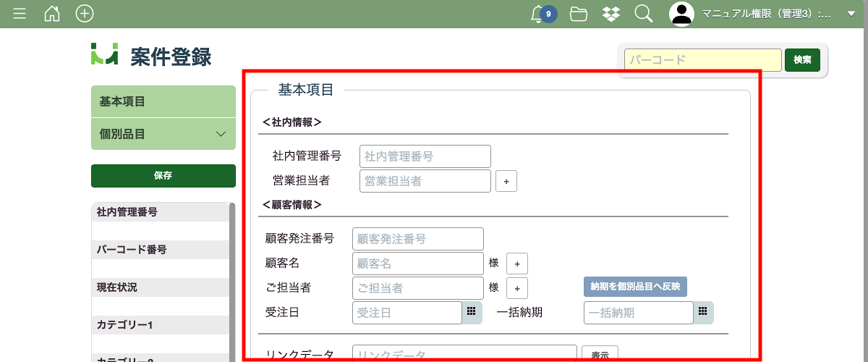Expand the 個別品目 section chevron
The width and height of the screenshot is (868, 362).
221,134
